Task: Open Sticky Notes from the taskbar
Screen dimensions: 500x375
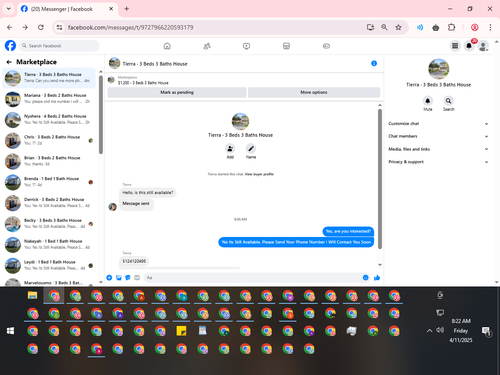Action: pos(181,331)
